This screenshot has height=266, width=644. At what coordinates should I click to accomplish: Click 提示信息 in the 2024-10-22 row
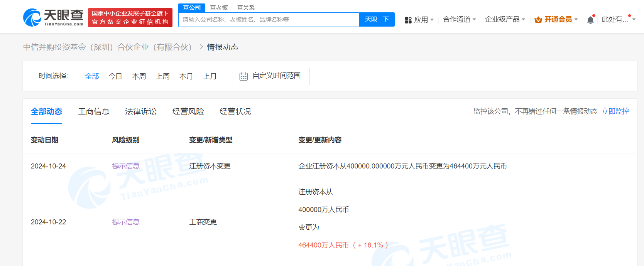(126, 222)
